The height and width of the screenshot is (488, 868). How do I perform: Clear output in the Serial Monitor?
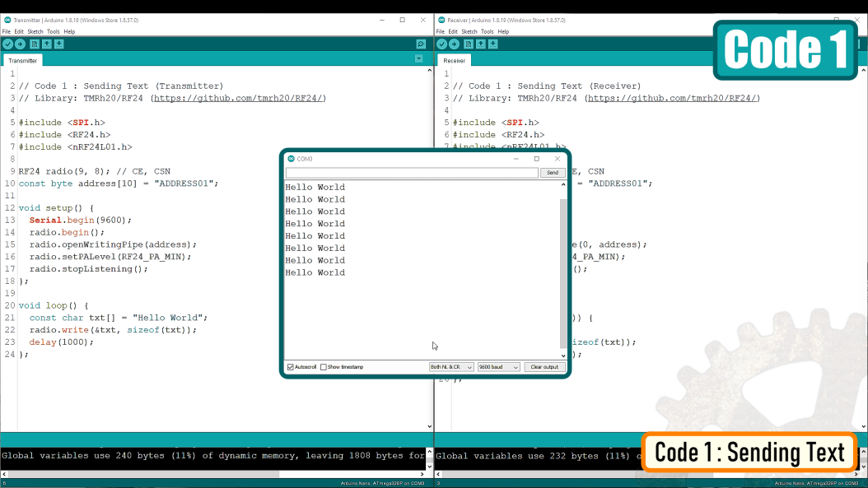click(x=544, y=367)
